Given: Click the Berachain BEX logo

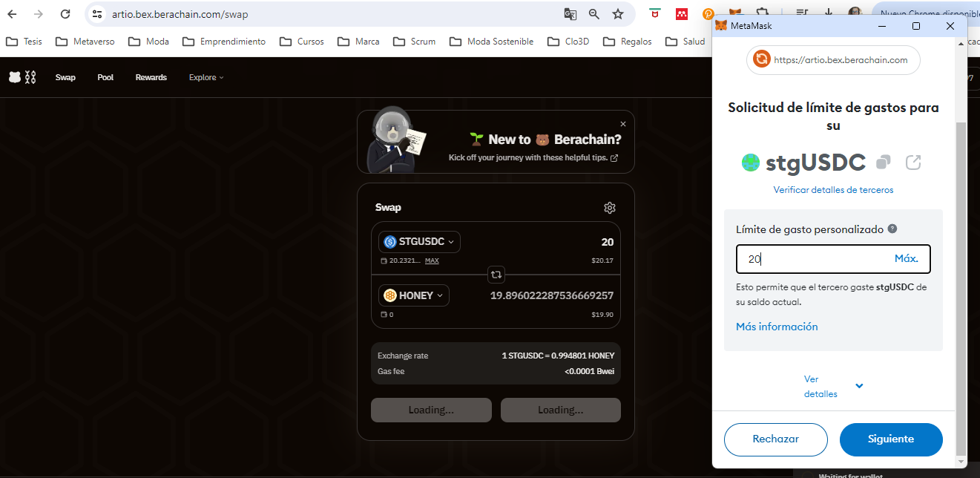Looking at the screenshot, I should (22, 77).
